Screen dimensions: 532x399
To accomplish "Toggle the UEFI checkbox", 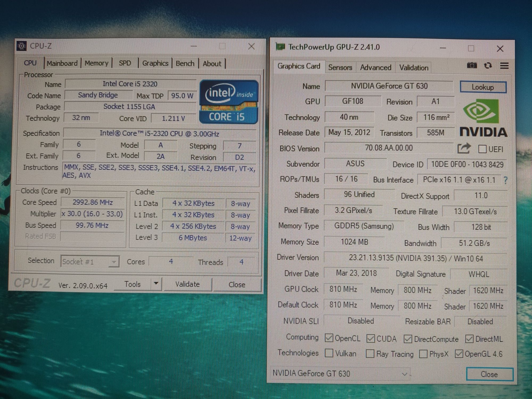I will [x=482, y=149].
